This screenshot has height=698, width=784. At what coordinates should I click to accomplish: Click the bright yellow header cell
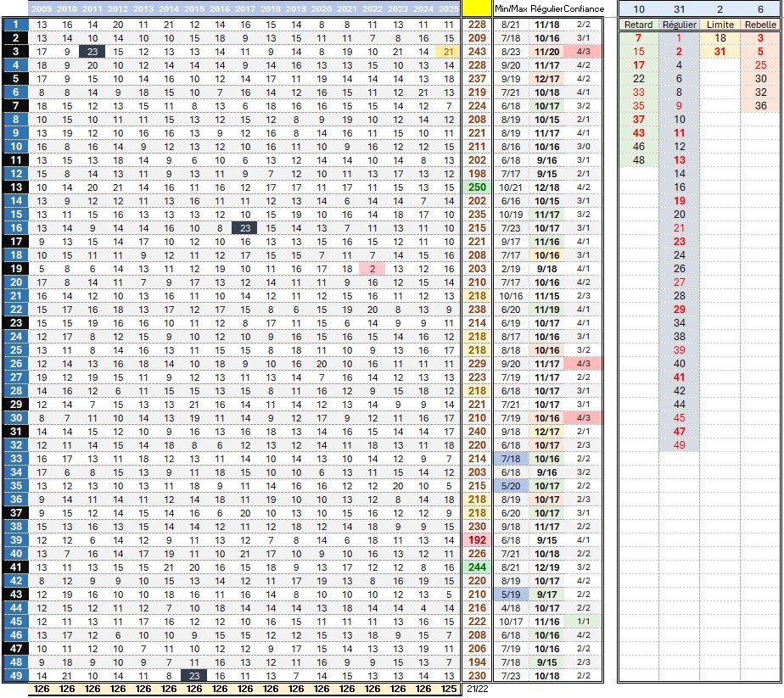pyautogui.click(x=478, y=8)
